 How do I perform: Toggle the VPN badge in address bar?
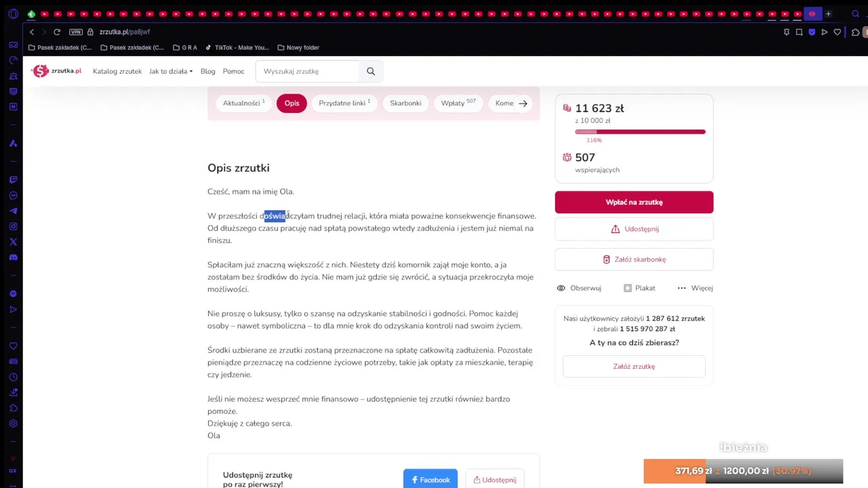[75, 32]
